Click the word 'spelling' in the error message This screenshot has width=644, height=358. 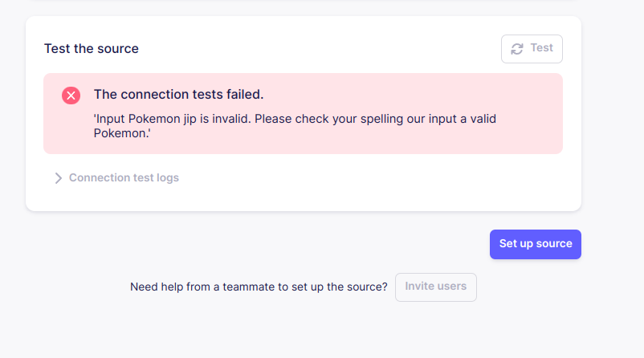(381, 119)
